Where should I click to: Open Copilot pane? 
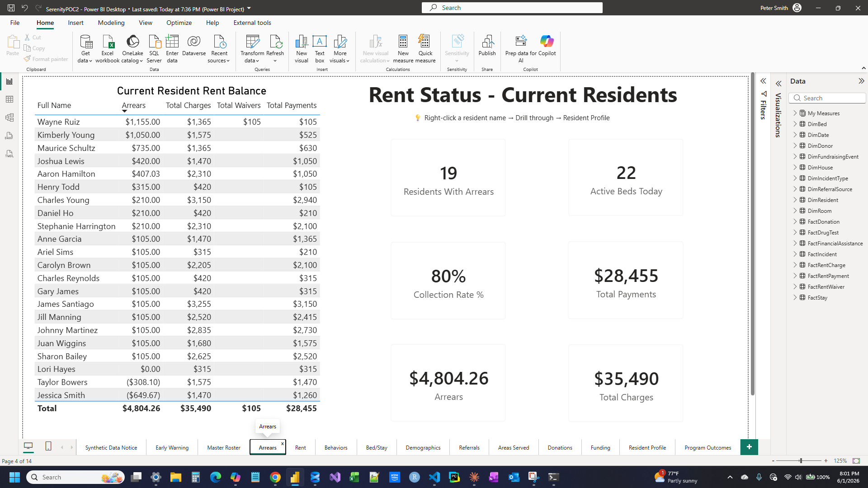pos(547,45)
